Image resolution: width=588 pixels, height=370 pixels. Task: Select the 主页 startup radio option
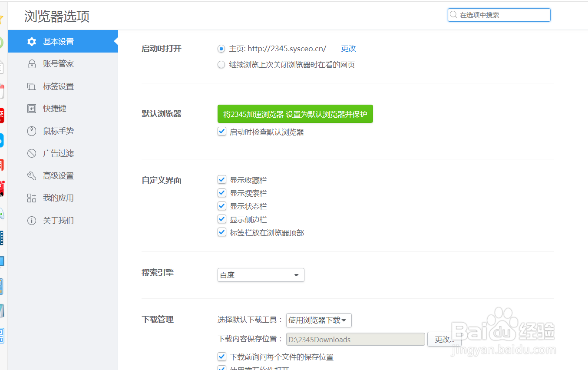(x=221, y=49)
